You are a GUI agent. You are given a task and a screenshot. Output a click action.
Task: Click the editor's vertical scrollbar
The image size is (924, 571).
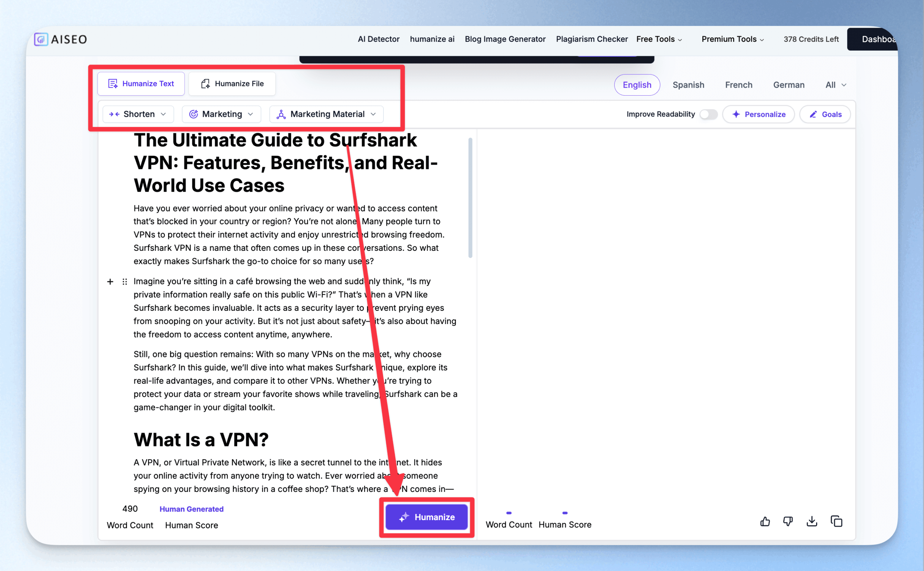coord(470,198)
